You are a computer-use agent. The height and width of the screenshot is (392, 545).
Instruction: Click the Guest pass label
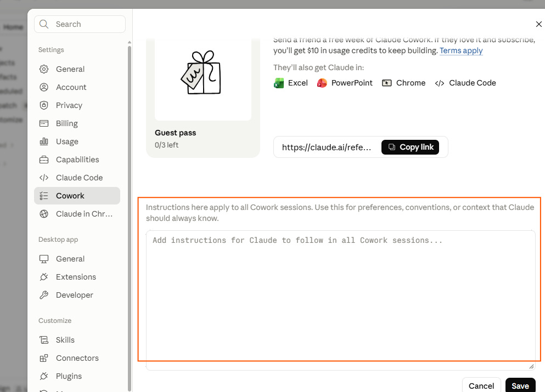point(175,133)
